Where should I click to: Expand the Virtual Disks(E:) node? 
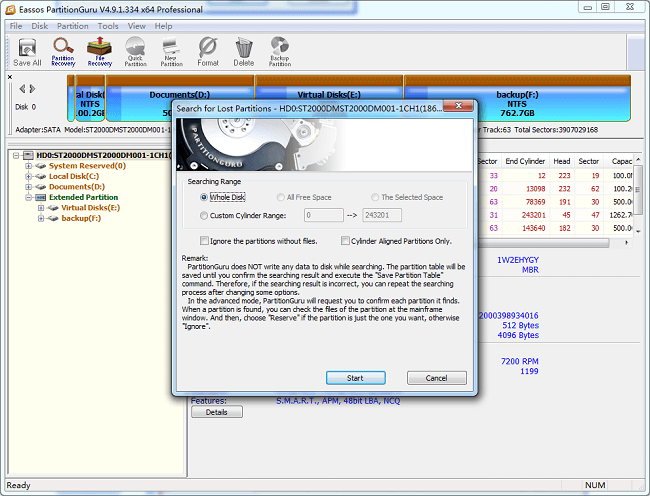(x=41, y=208)
